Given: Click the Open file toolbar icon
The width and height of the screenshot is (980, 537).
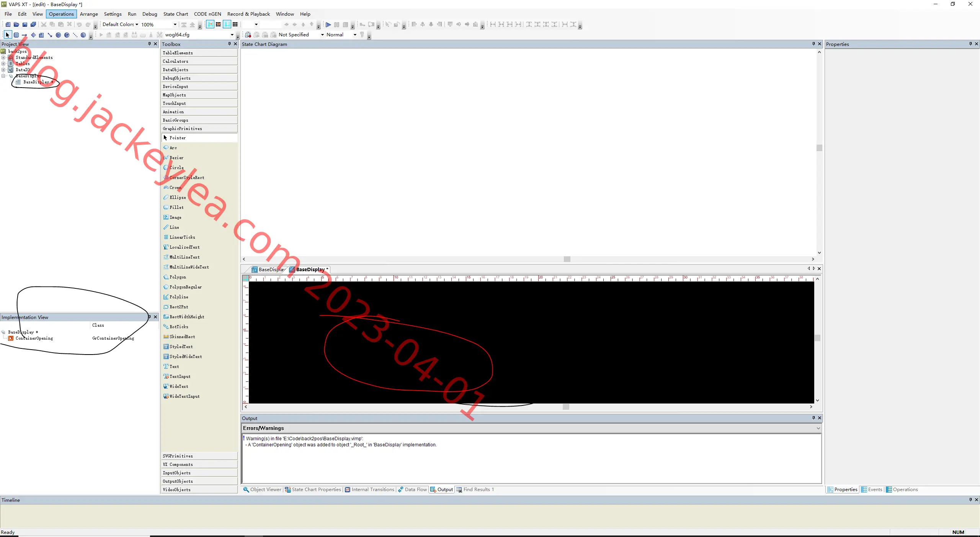Looking at the screenshot, I should point(16,24).
